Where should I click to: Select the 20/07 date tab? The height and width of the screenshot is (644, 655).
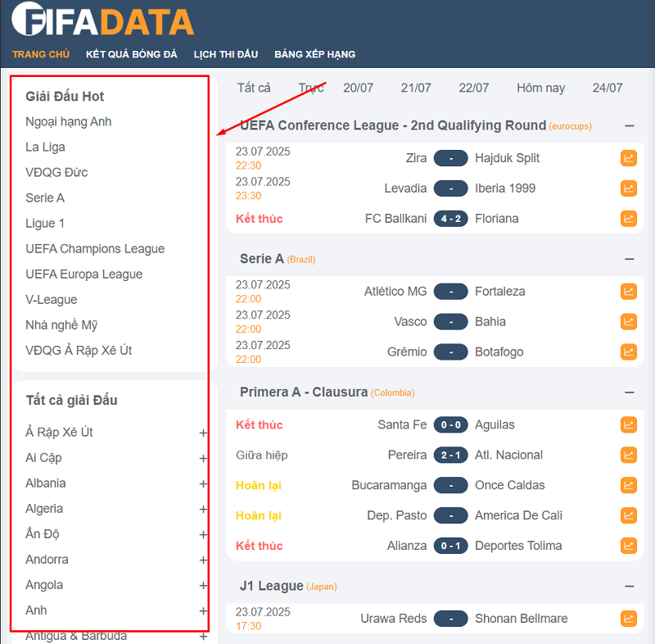(358, 88)
